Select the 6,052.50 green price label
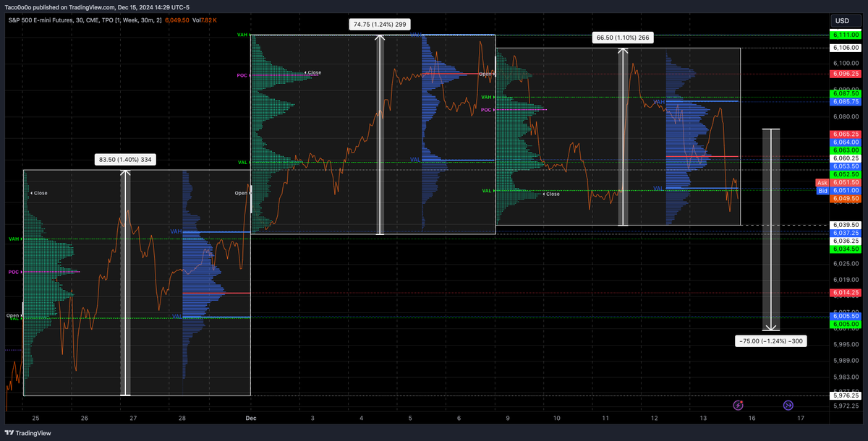This screenshot has width=868, height=441. click(x=846, y=174)
